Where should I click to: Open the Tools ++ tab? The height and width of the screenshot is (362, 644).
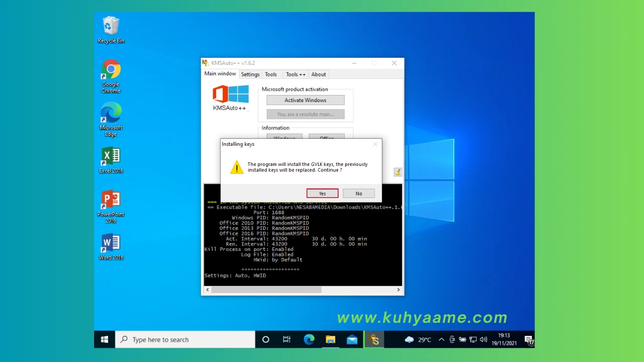pos(296,74)
